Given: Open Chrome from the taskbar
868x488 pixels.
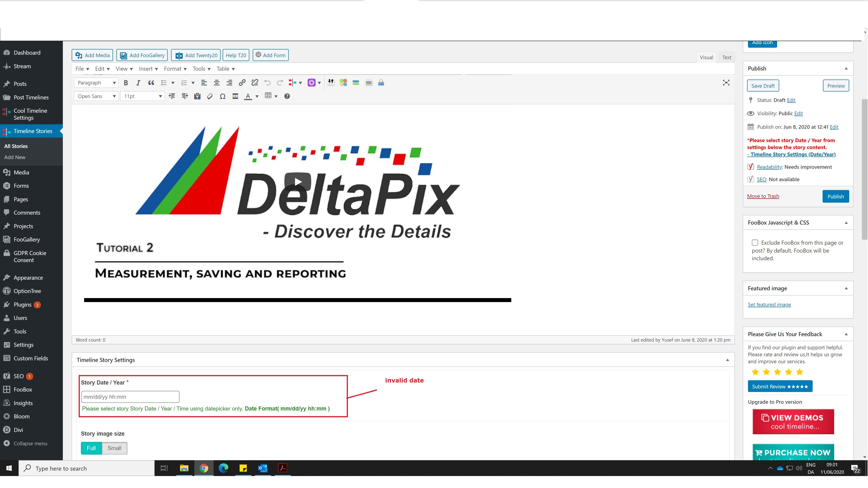Looking at the screenshot, I should [204, 468].
